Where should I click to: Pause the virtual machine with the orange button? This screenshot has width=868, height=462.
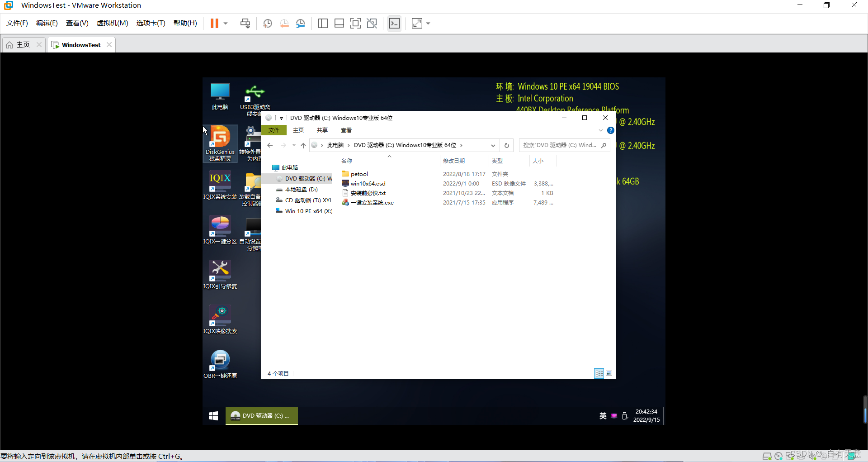[x=214, y=23]
